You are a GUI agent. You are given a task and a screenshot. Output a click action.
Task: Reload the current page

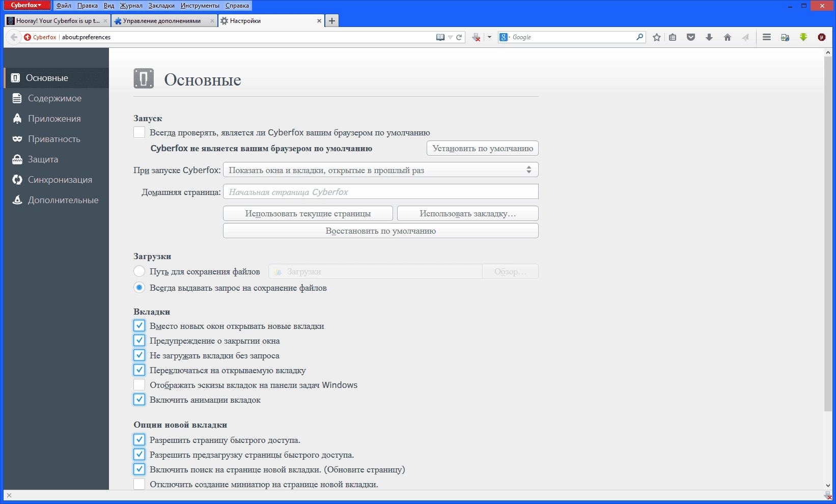[x=459, y=37]
